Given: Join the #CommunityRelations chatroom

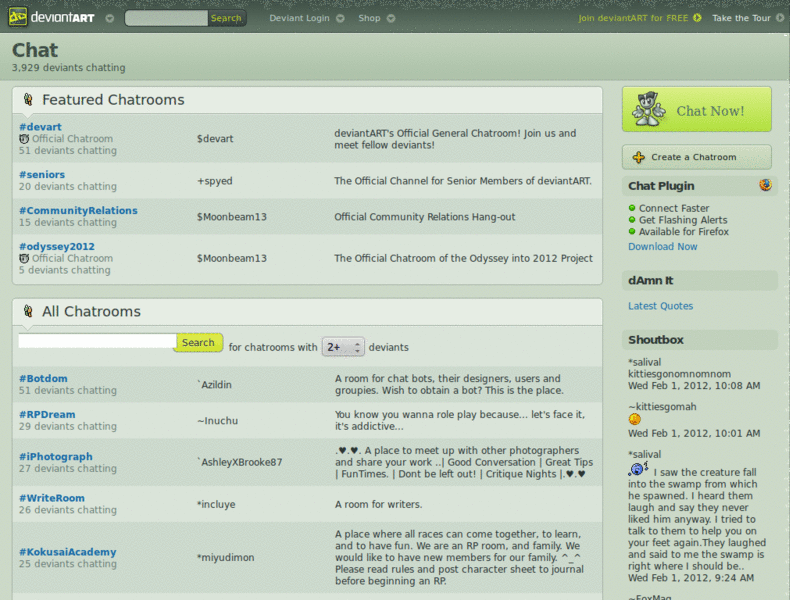Looking at the screenshot, I should tap(78, 211).
